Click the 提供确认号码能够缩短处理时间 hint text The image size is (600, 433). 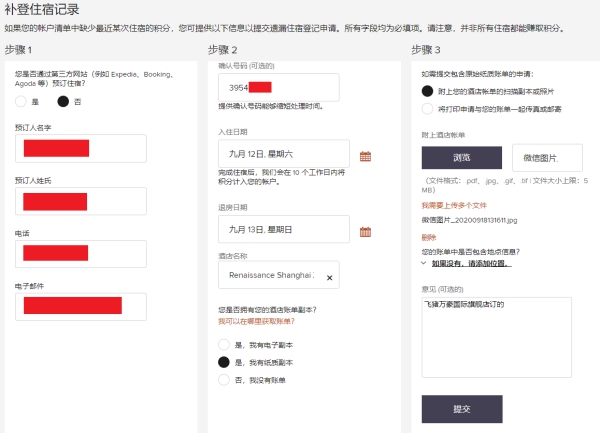coord(271,106)
